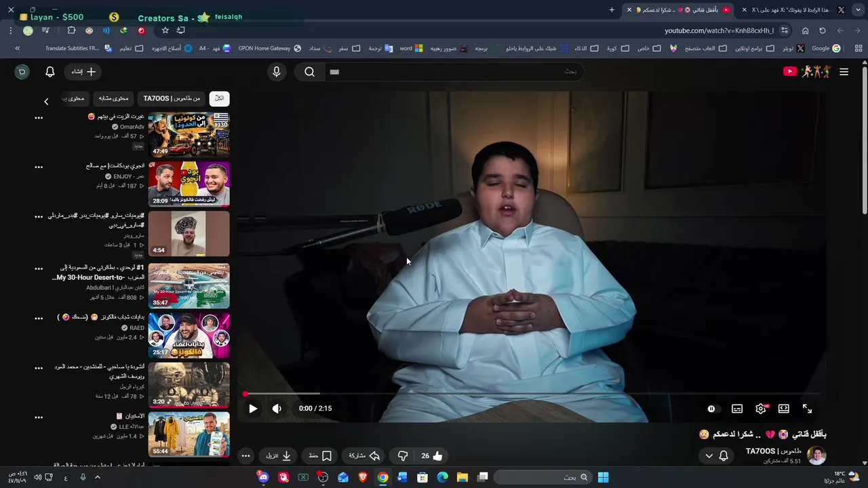The image size is (868, 488).
Task: Open YouTube account avatar menu
Action: (x=22, y=72)
